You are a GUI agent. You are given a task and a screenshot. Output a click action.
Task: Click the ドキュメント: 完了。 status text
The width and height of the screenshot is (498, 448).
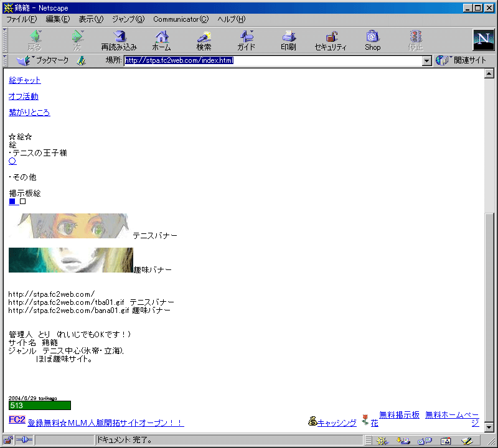(125, 440)
